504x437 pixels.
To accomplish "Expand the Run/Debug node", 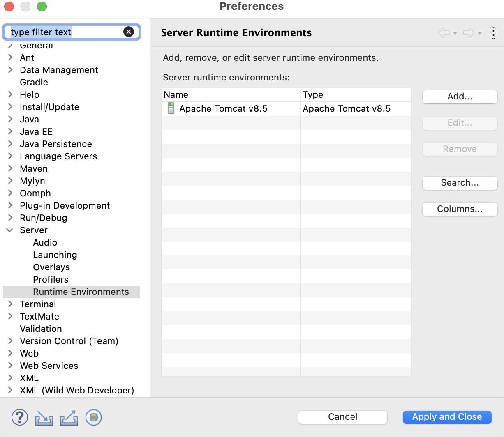I will point(10,218).
